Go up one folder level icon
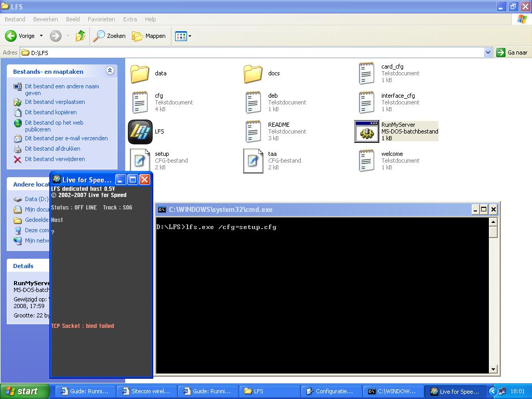The height and width of the screenshot is (399, 532). click(81, 36)
